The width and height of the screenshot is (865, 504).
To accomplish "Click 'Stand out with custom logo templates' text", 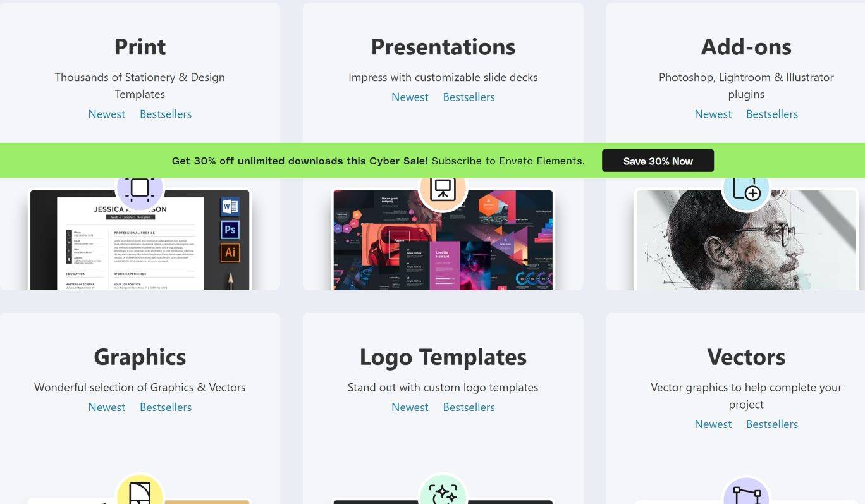I will 443,388.
